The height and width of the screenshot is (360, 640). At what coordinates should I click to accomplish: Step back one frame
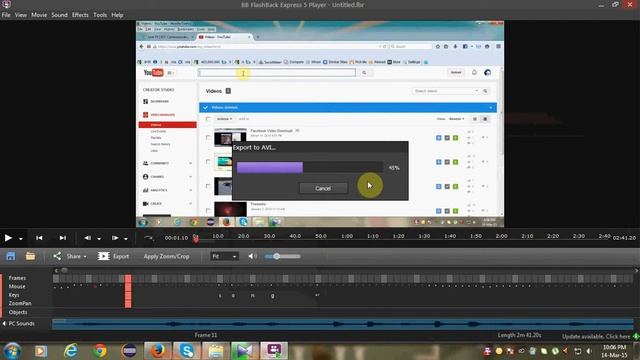(88, 238)
